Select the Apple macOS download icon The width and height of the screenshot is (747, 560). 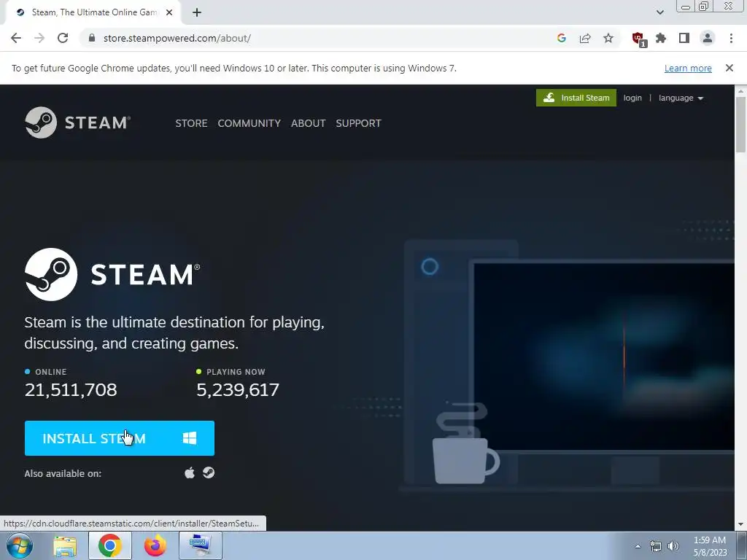point(190,472)
